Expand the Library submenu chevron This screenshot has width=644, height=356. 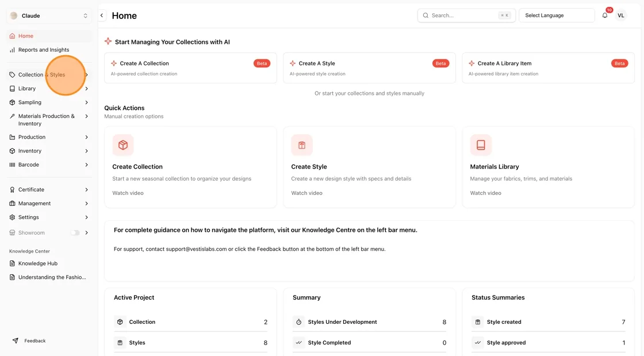87,89
